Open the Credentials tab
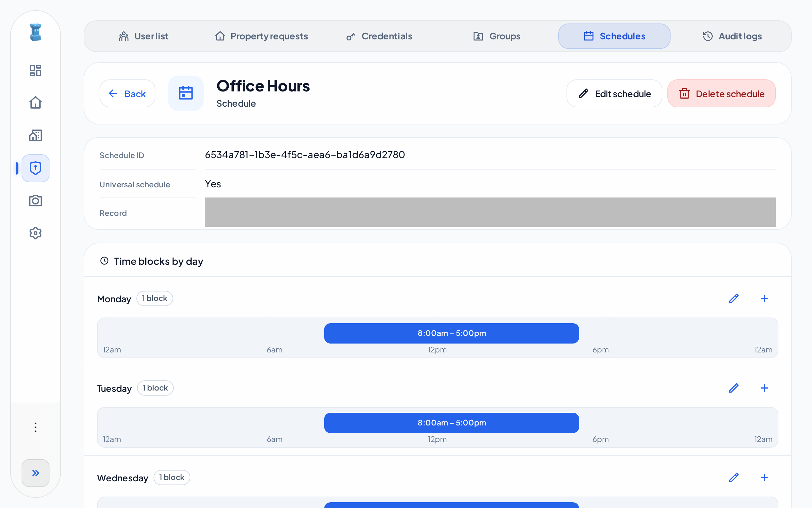 [x=379, y=36]
